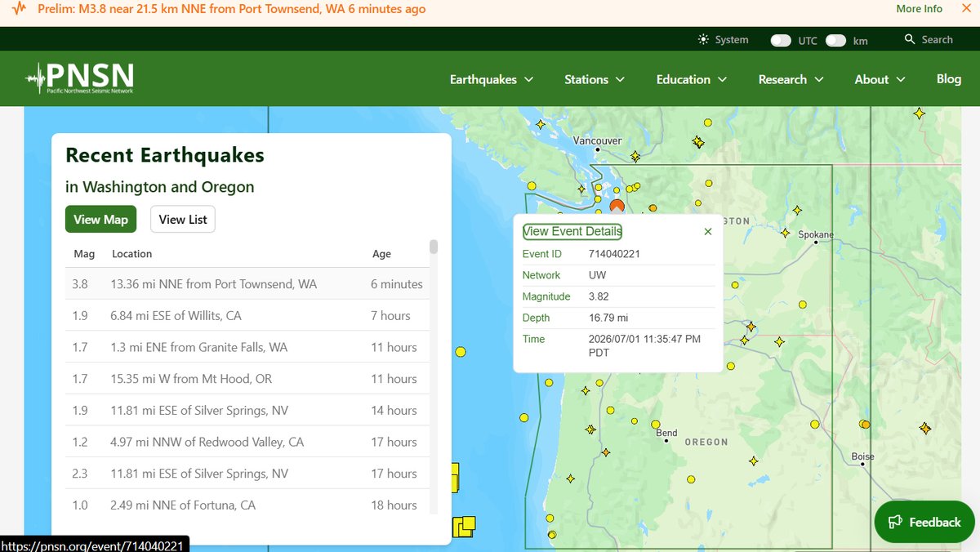980x552 pixels.
Task: Click the PNSN logo
Action: [x=80, y=78]
